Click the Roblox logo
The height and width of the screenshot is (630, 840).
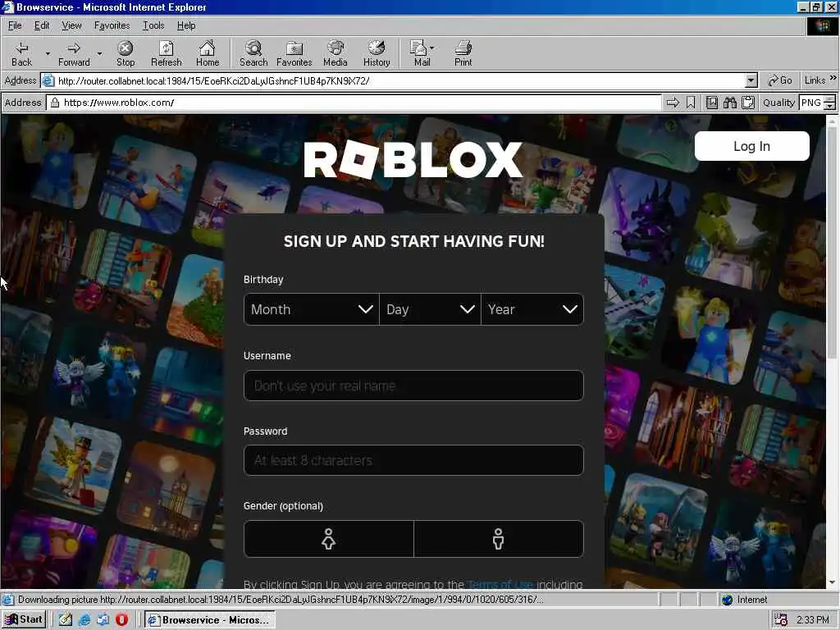pyautogui.click(x=413, y=159)
